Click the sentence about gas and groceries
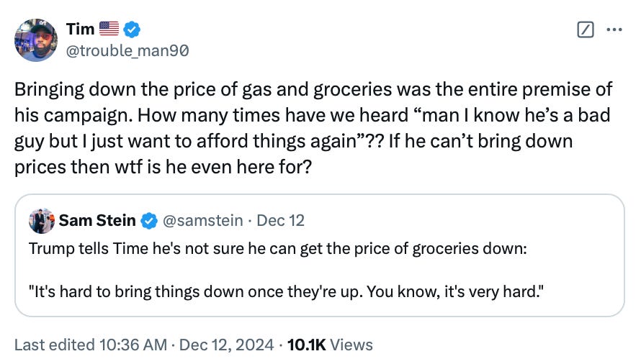The image size is (641, 364). coord(313,90)
